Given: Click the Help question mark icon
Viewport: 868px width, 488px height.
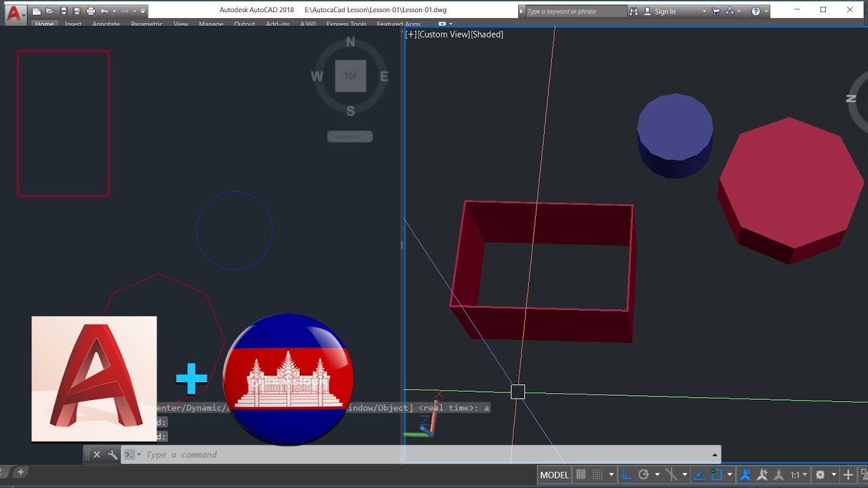Looking at the screenshot, I should 756,11.
